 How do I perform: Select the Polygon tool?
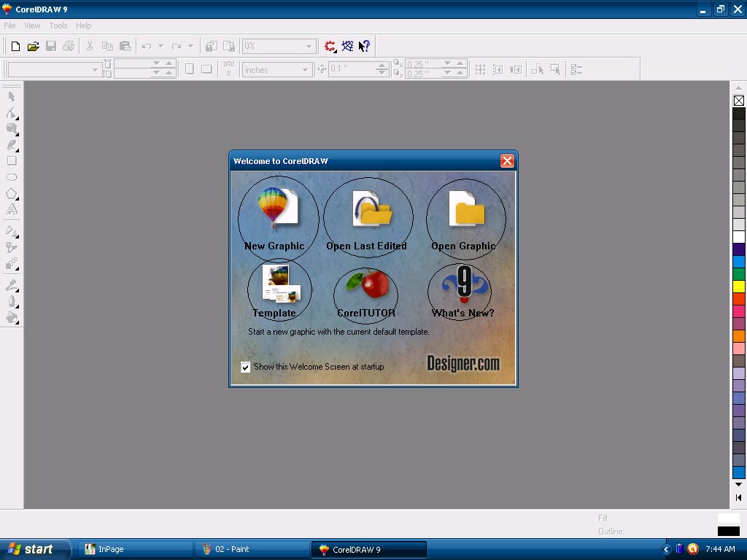point(11,194)
